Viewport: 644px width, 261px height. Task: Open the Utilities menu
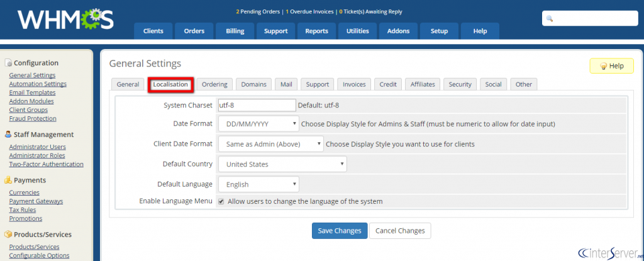[357, 31]
